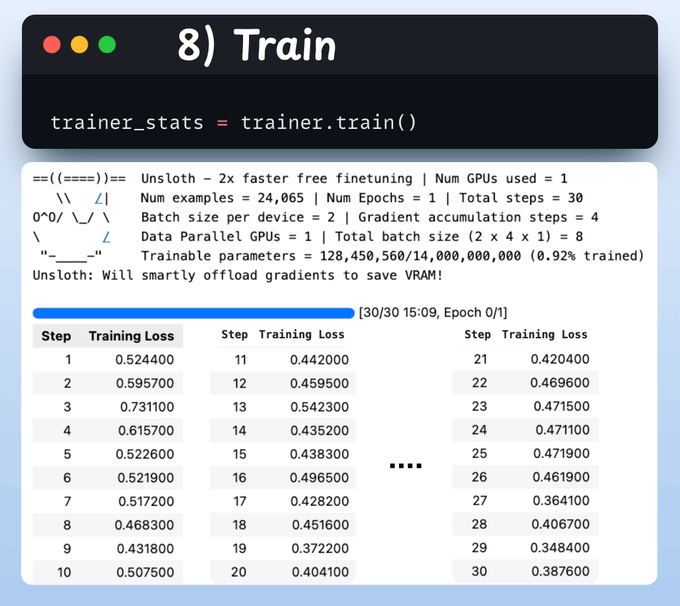The image size is (680, 606).
Task: Click the "Step" header in the middle table
Action: click(234, 335)
